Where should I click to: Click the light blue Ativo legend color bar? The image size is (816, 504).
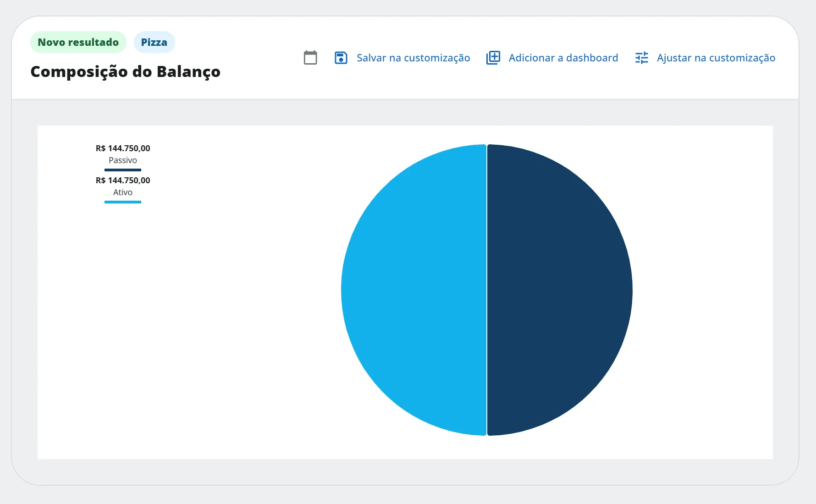click(123, 202)
